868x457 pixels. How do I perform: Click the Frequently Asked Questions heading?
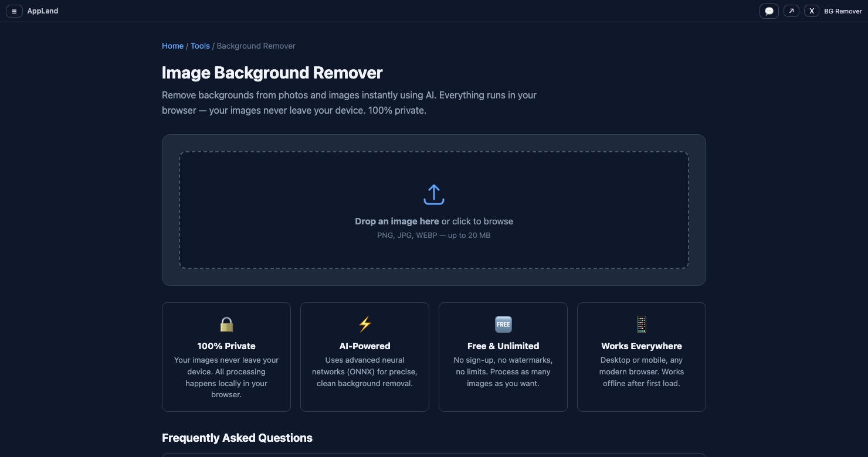[237, 438]
